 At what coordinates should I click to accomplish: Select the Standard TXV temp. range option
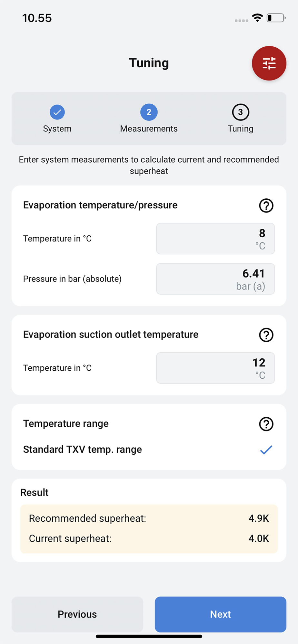(x=83, y=450)
